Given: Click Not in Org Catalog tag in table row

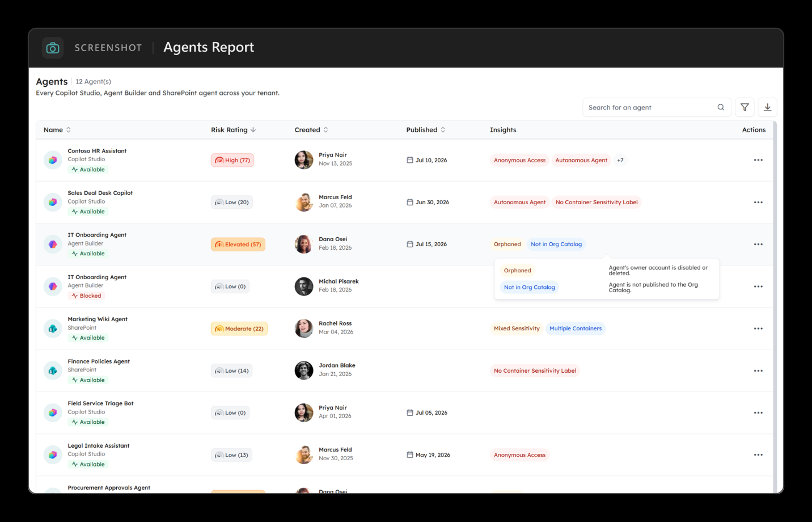Looking at the screenshot, I should coord(556,244).
